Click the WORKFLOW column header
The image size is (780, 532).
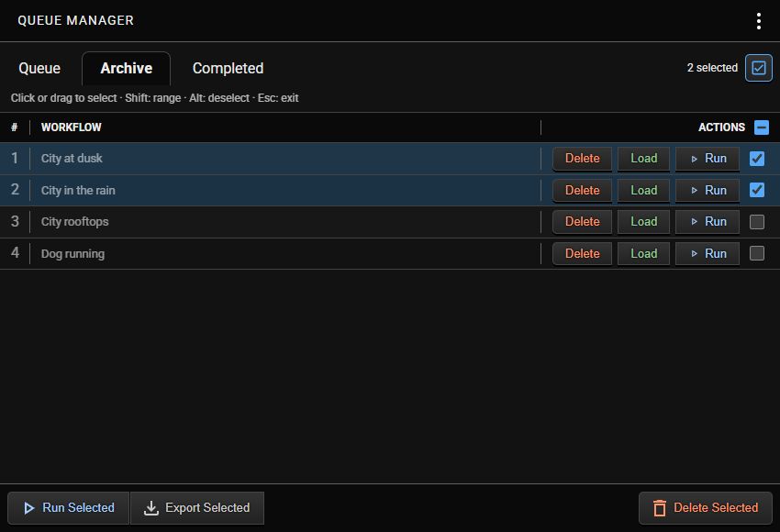[x=72, y=127]
